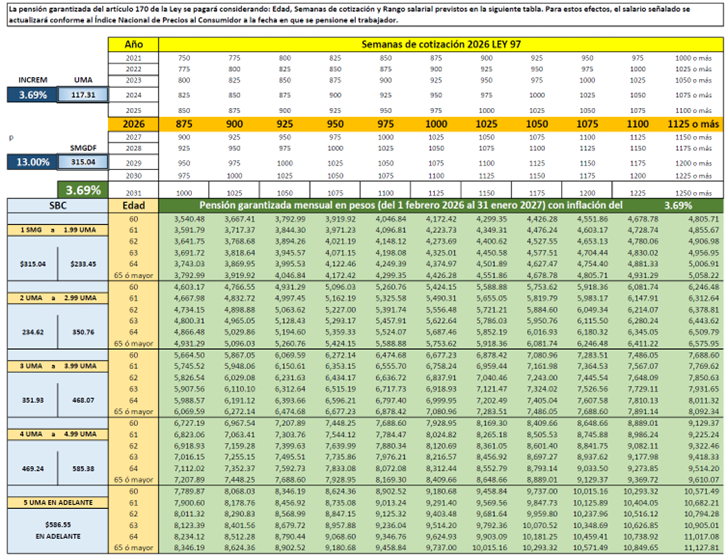Click the Edad column header
727x559 pixels.
click(134, 206)
